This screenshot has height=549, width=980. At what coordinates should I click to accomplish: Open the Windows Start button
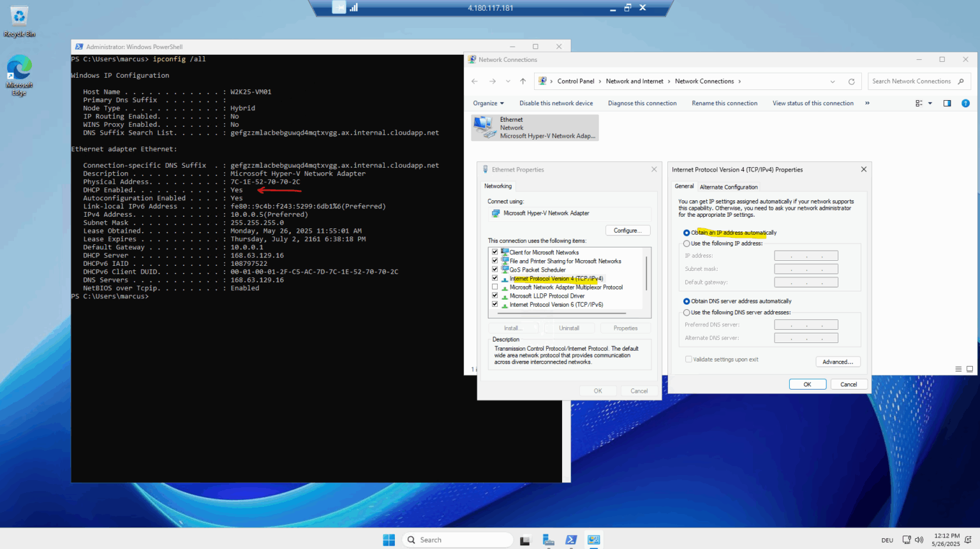coord(389,540)
